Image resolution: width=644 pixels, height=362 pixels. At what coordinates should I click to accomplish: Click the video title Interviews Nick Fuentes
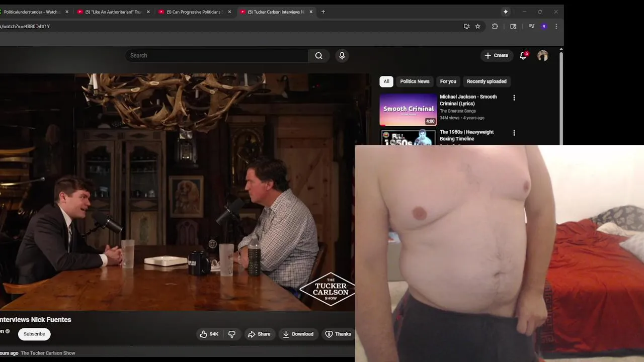pos(36,320)
